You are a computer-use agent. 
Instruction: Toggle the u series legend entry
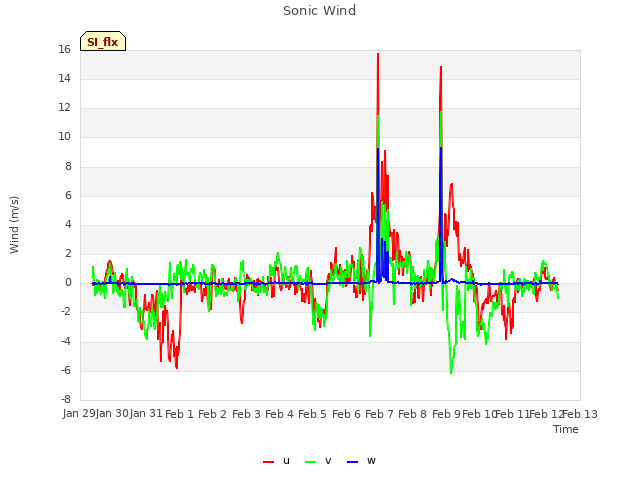tap(277, 461)
